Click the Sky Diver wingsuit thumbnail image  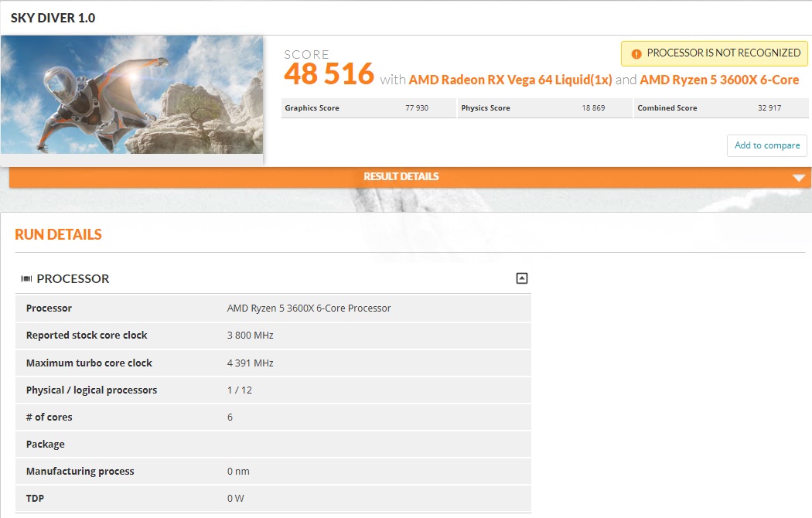click(x=132, y=94)
